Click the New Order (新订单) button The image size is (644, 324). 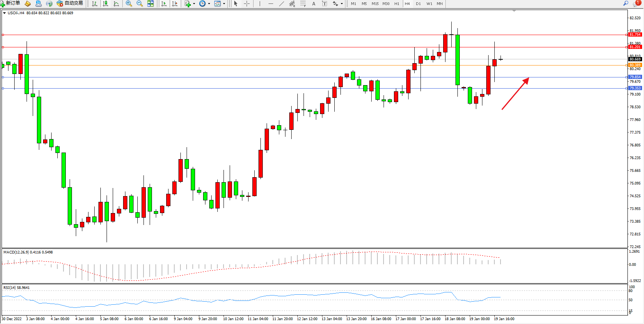click(10, 3)
